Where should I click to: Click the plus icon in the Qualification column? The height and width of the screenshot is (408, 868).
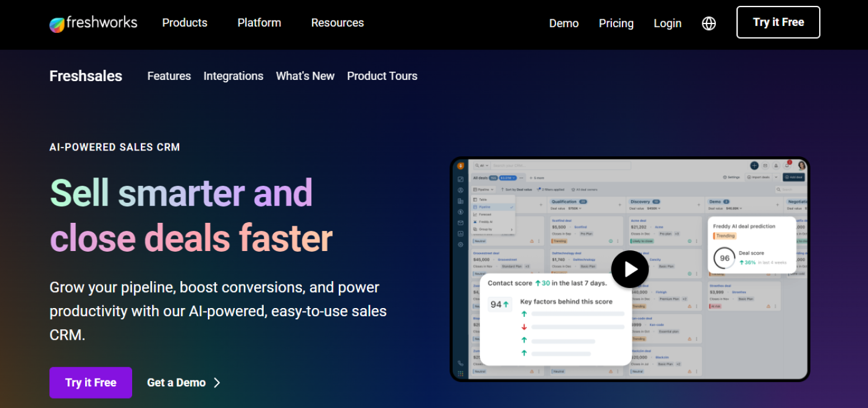(620, 205)
